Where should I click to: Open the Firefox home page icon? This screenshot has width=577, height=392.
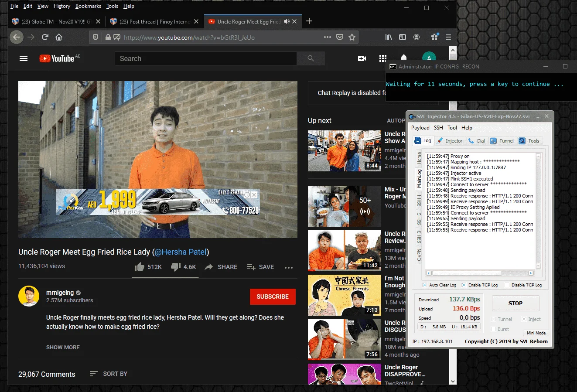59,37
